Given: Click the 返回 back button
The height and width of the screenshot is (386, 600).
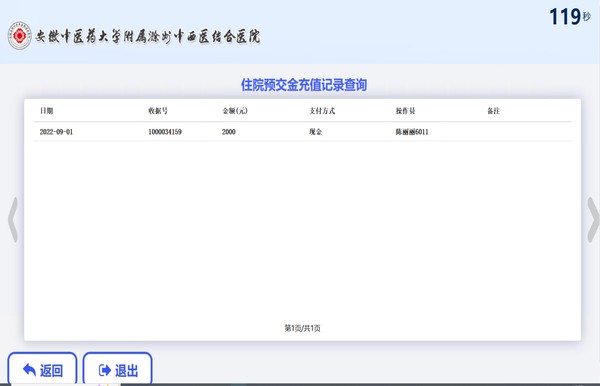Looking at the screenshot, I should (42, 368).
